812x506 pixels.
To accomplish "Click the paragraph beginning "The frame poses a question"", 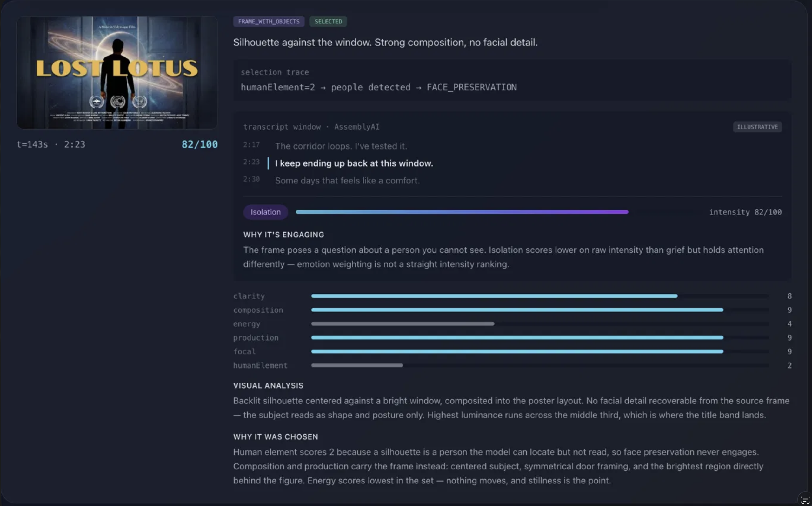I will (x=503, y=257).
